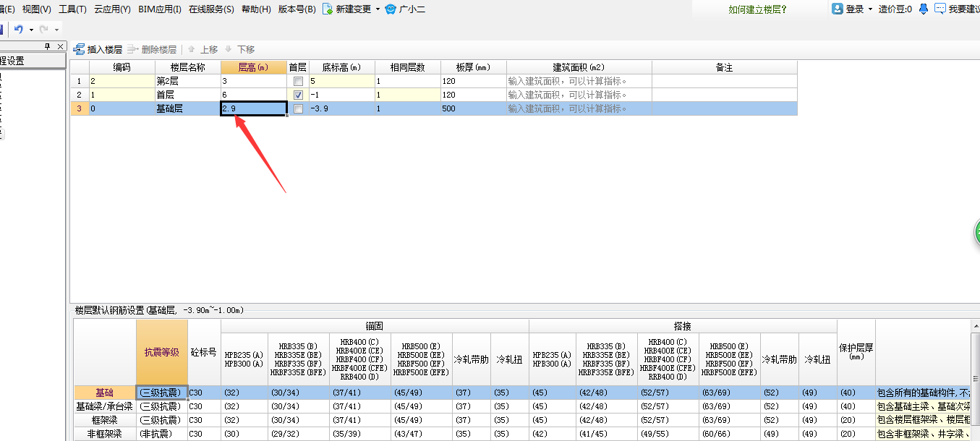This screenshot has height=441, width=980.
Task: Click the 删除楼层 delete floor icon
Action: pos(133,49)
